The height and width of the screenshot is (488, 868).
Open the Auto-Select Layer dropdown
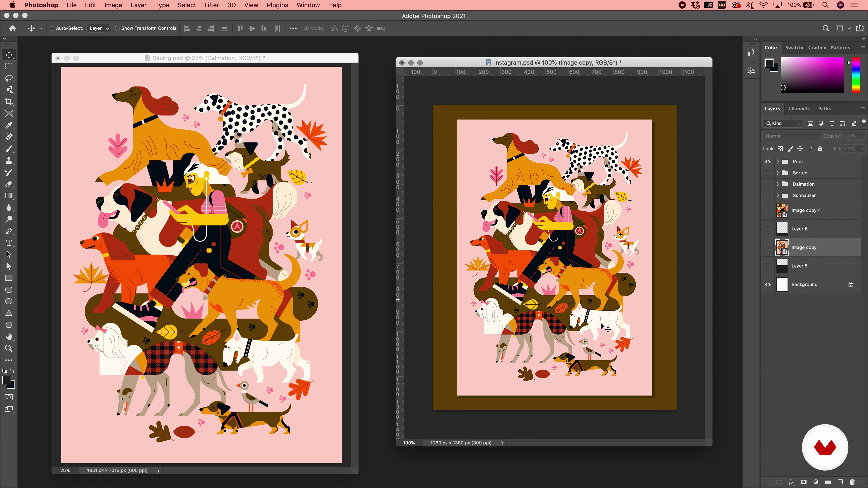[99, 28]
